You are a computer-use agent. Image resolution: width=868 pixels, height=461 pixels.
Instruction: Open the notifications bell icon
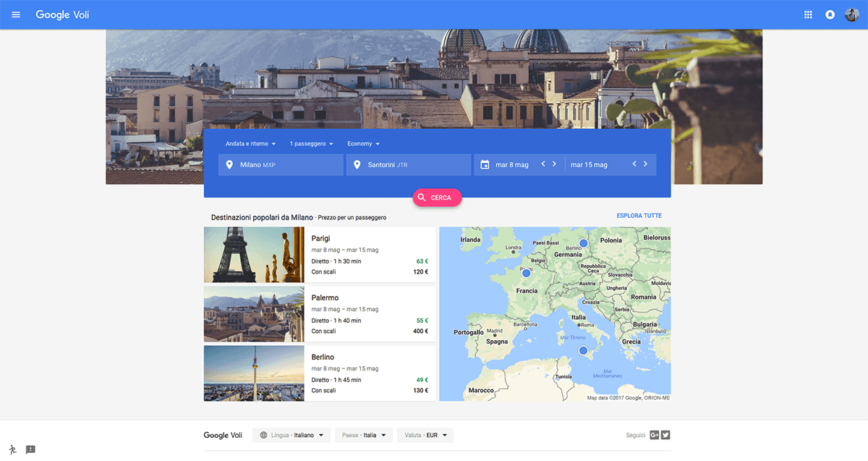830,14
